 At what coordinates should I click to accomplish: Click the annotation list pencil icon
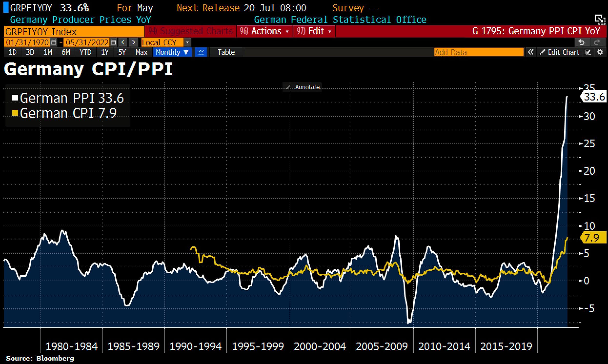click(x=588, y=52)
